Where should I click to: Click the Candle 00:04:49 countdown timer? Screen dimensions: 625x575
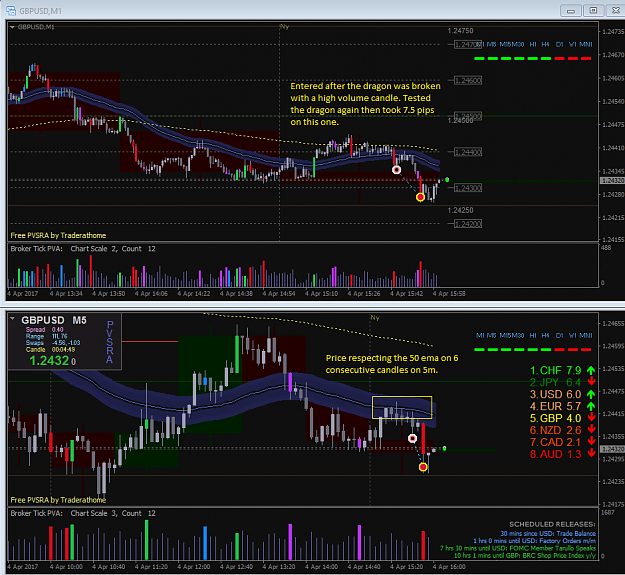[63, 349]
